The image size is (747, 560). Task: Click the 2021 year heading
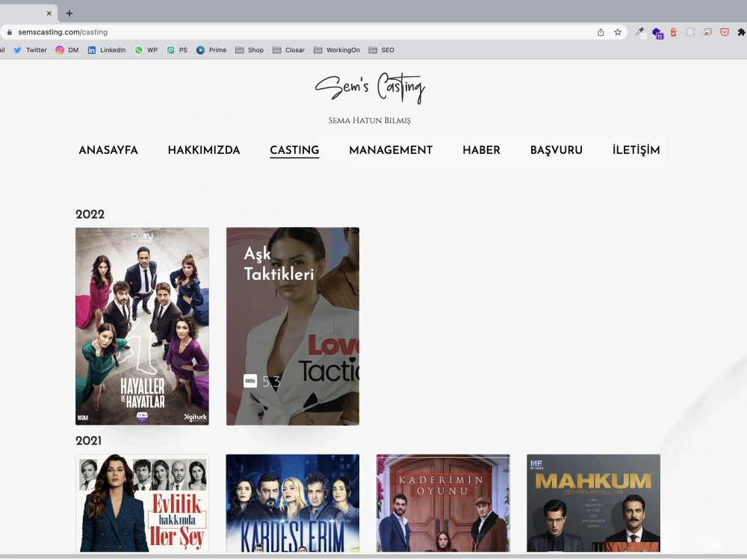point(89,441)
